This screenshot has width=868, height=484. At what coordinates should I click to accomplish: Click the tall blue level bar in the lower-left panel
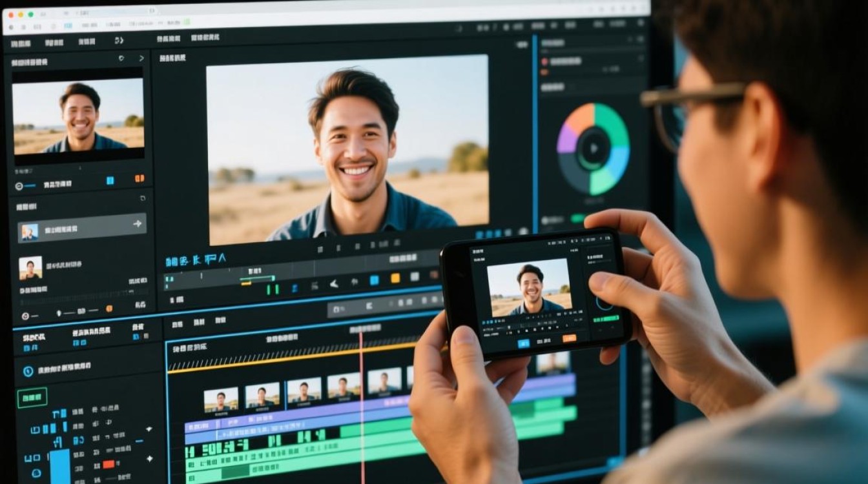pyautogui.click(x=60, y=466)
